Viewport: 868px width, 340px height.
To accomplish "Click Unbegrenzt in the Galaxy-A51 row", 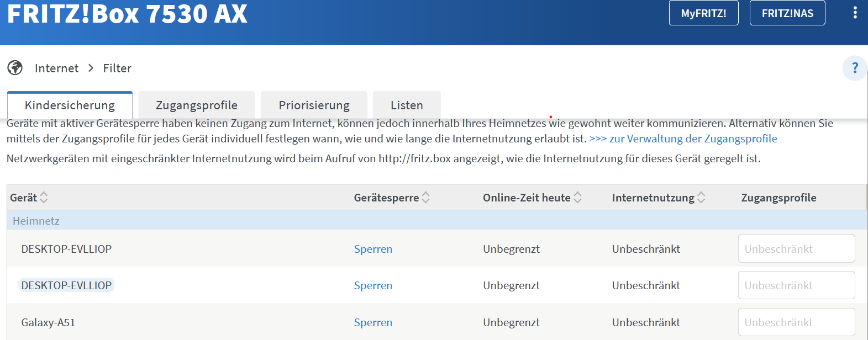I will point(511,322).
